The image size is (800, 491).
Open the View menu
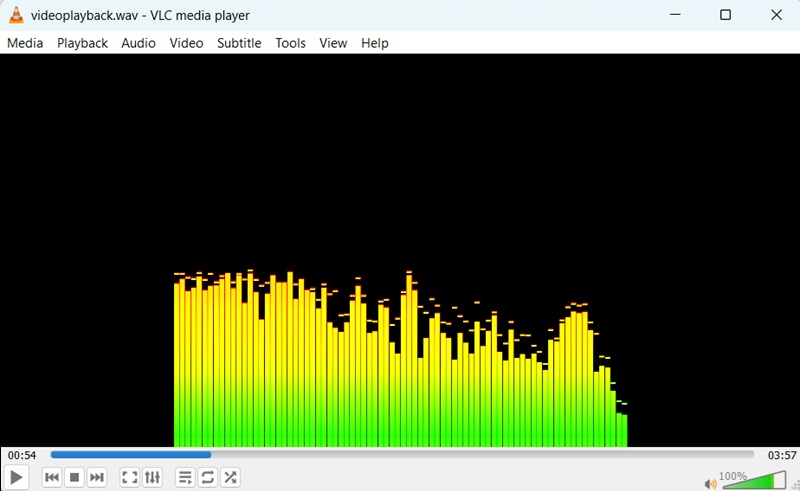click(x=333, y=43)
